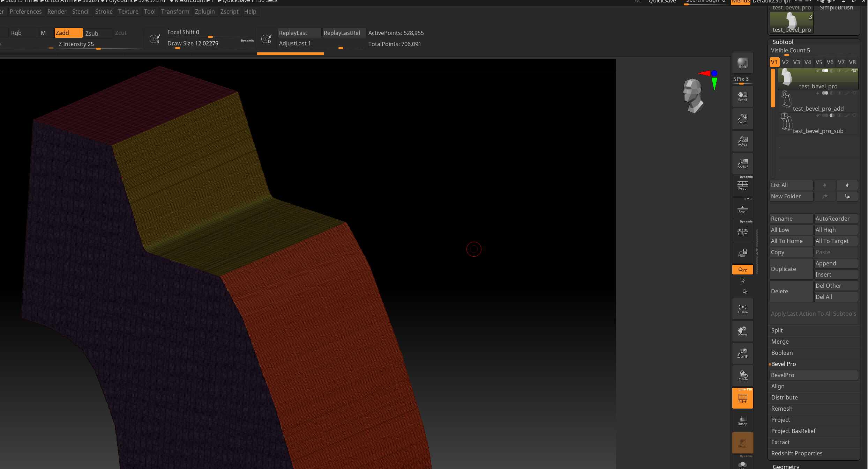This screenshot has width=868, height=469.
Task: Expand the Remesh section
Action: click(x=781, y=409)
